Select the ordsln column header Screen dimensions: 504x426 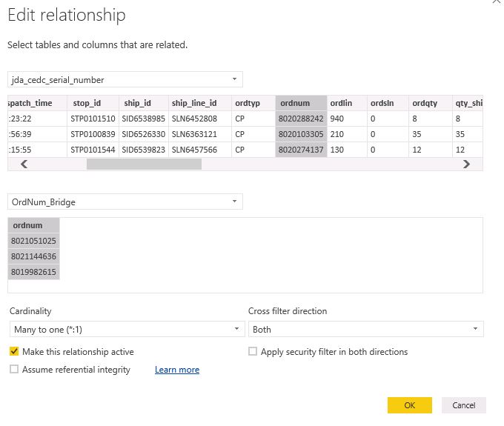tap(388, 103)
